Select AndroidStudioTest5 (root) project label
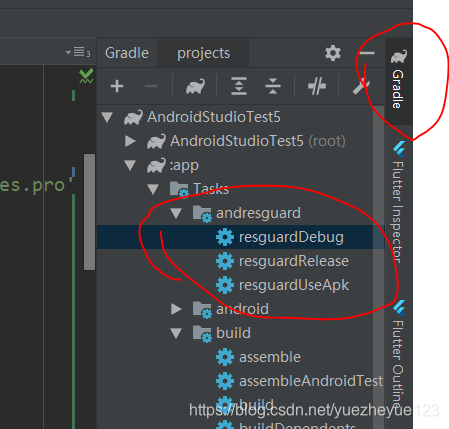The height and width of the screenshot is (429, 449). [258, 141]
